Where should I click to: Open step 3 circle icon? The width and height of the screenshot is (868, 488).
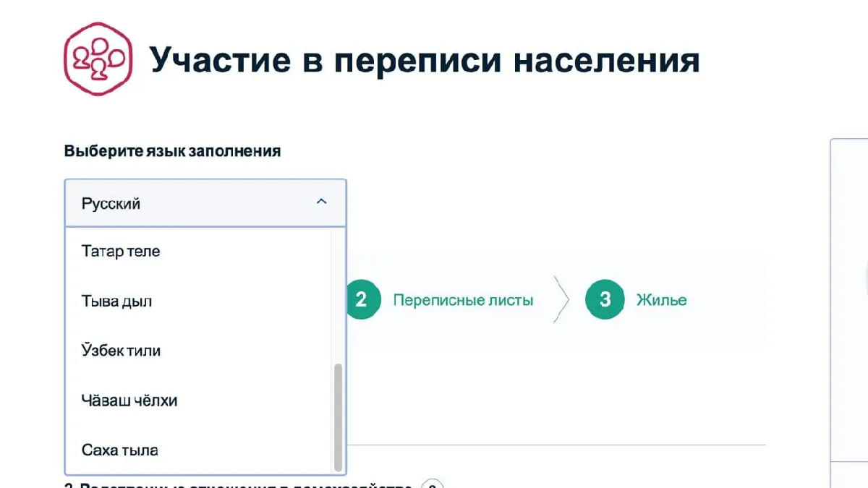[x=605, y=299]
